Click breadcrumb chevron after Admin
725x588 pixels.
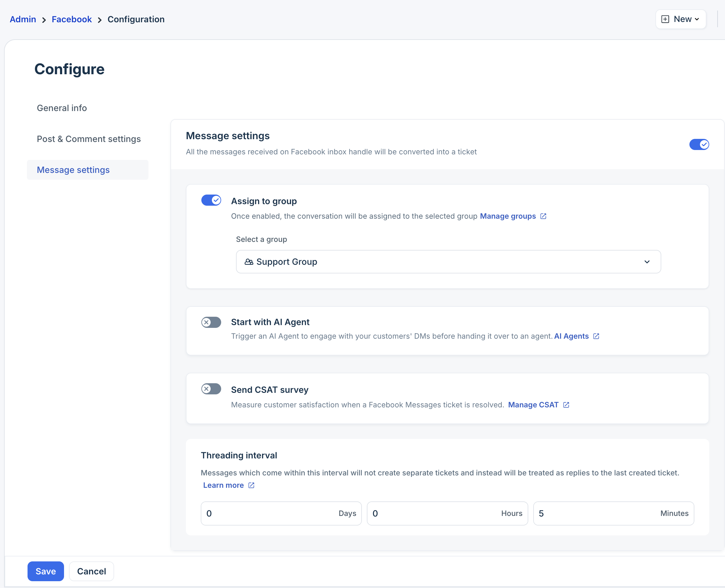click(44, 20)
